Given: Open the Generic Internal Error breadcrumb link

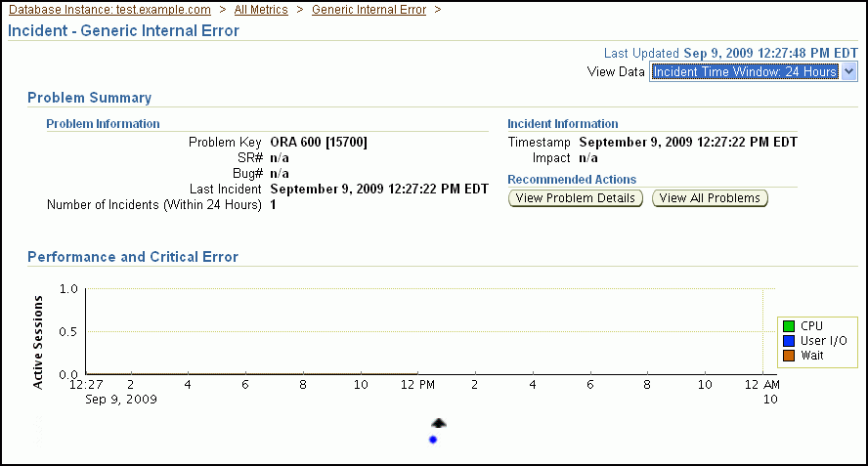Looking at the screenshot, I should [x=369, y=10].
